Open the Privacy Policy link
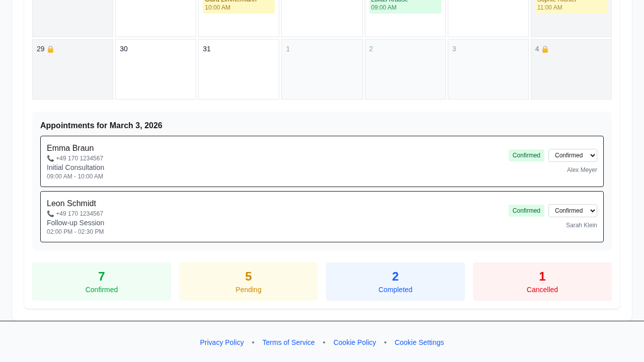This screenshot has height=362, width=644. pyautogui.click(x=222, y=342)
